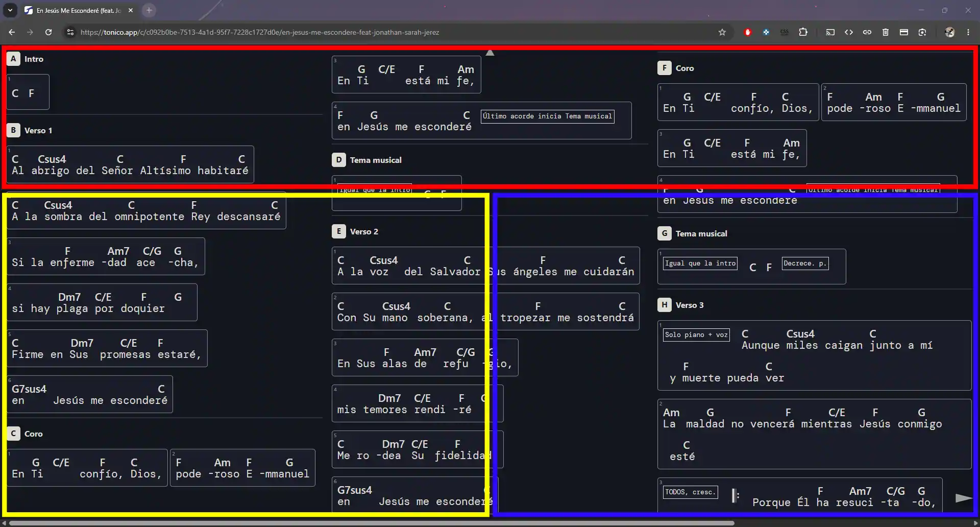Image resolution: width=980 pixels, height=527 pixels.
Task: Click the repeat sign before Porque Él
Action: 736,495
